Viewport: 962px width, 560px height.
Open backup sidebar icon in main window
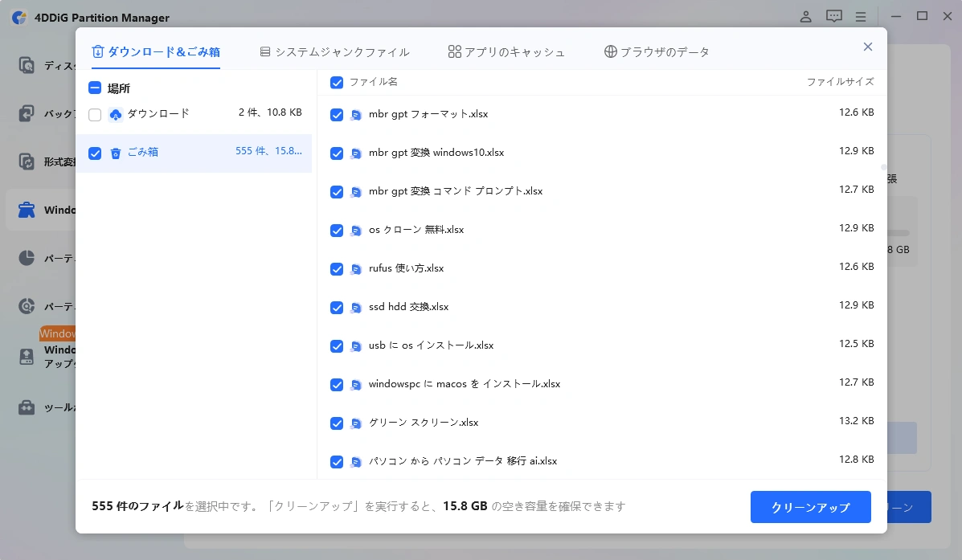point(27,112)
